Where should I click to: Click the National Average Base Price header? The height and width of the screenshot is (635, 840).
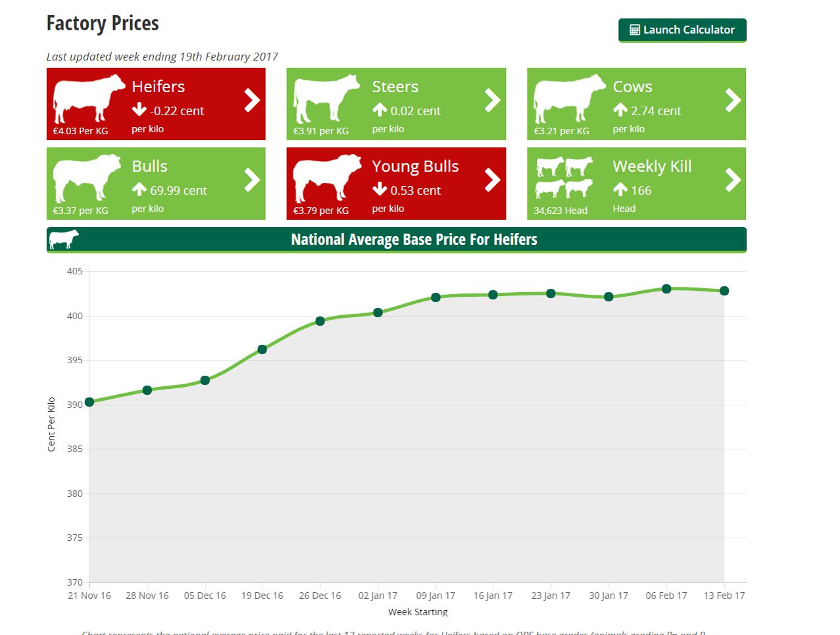coord(414,240)
